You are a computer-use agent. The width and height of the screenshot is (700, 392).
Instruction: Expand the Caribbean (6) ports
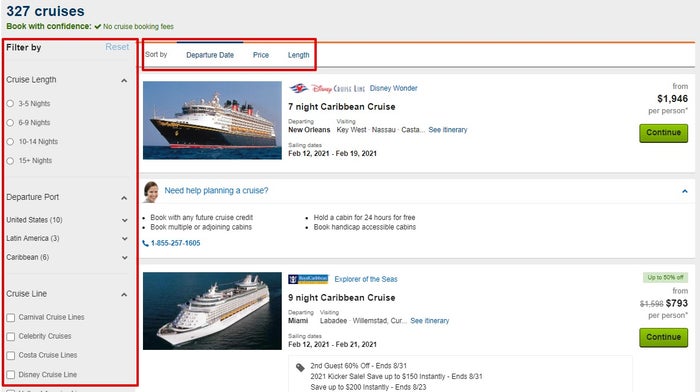point(125,258)
